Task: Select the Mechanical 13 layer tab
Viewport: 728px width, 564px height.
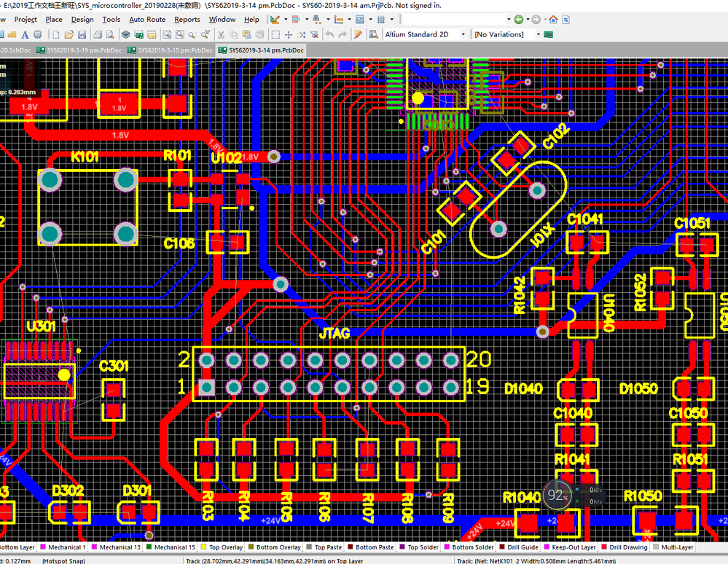Action: click(117, 547)
